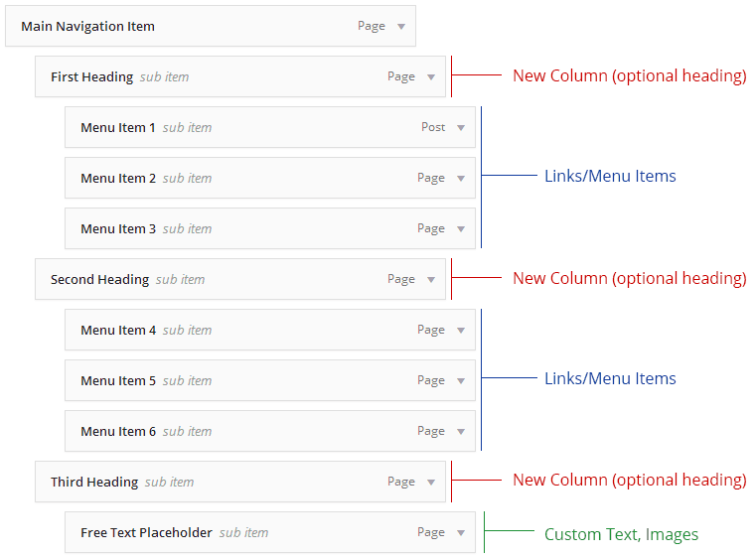Expand Menu Item 4 dropdown arrow
Viewport: 756px width, 558px height.
[461, 331]
